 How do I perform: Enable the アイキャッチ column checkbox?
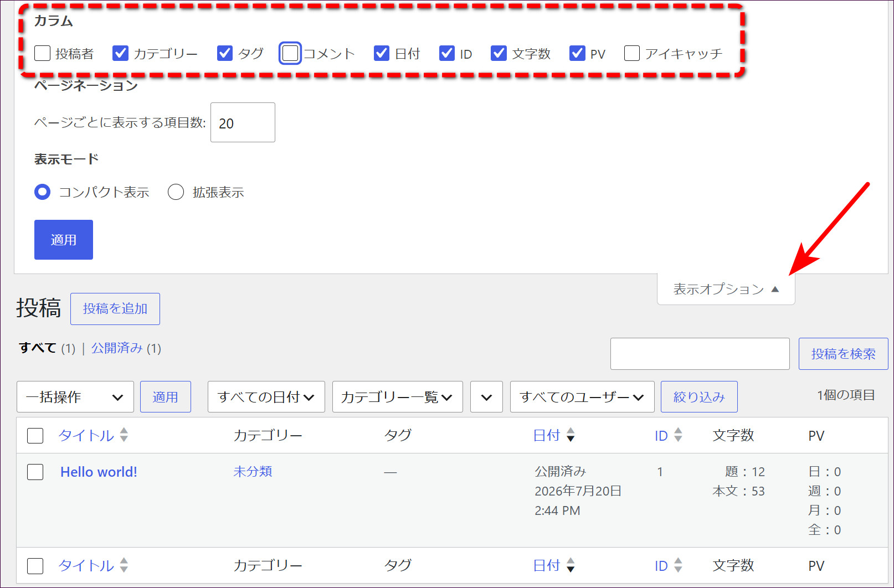632,53
